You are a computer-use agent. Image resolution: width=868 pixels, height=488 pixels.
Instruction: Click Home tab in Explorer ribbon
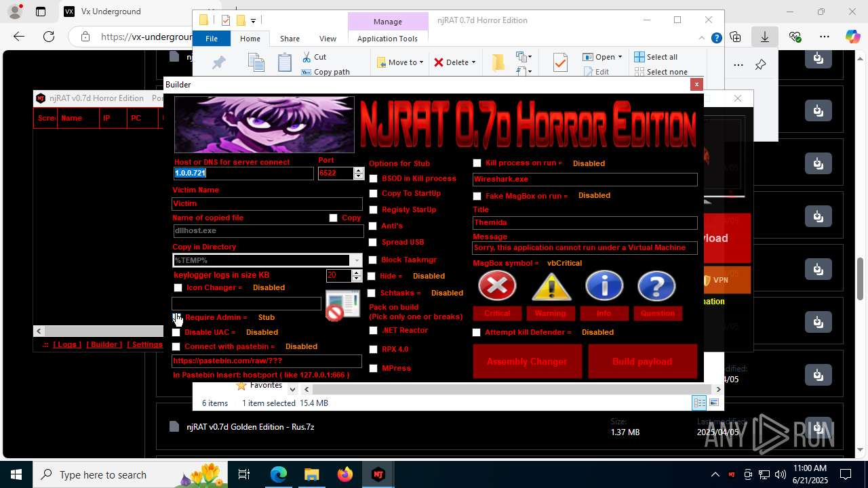(x=250, y=39)
